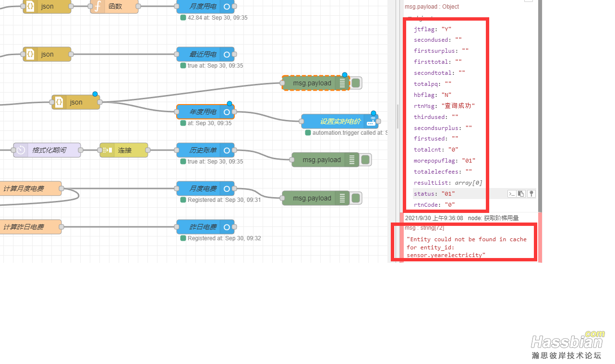The height and width of the screenshot is (364, 615).
Task: Click the debug sidebar vertical scrollbar
Action: pyautogui.click(x=539, y=106)
